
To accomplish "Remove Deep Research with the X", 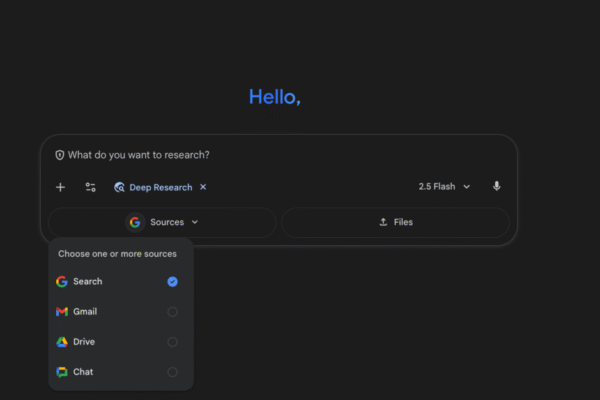I will (x=203, y=187).
